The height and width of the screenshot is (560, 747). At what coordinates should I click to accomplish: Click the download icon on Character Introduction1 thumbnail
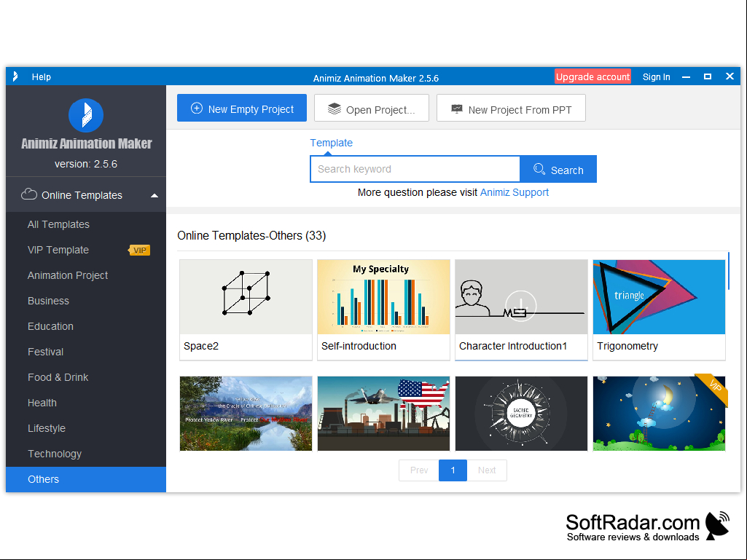coord(520,306)
